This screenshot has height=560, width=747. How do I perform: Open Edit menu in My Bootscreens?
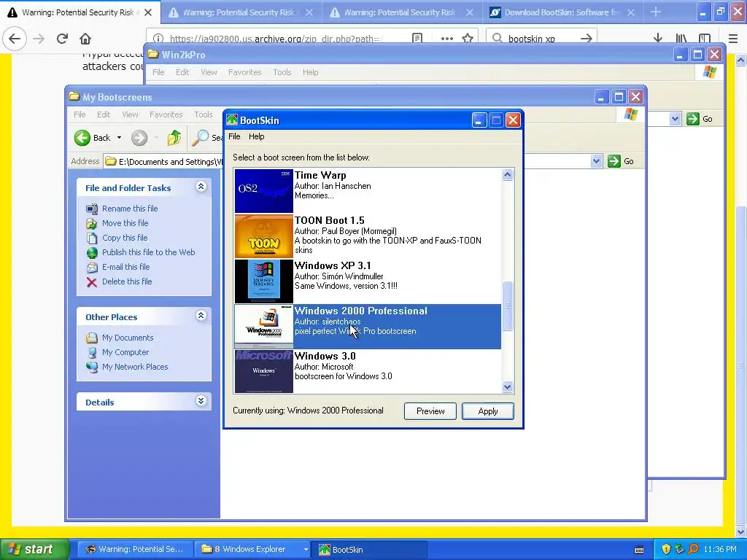point(104,114)
